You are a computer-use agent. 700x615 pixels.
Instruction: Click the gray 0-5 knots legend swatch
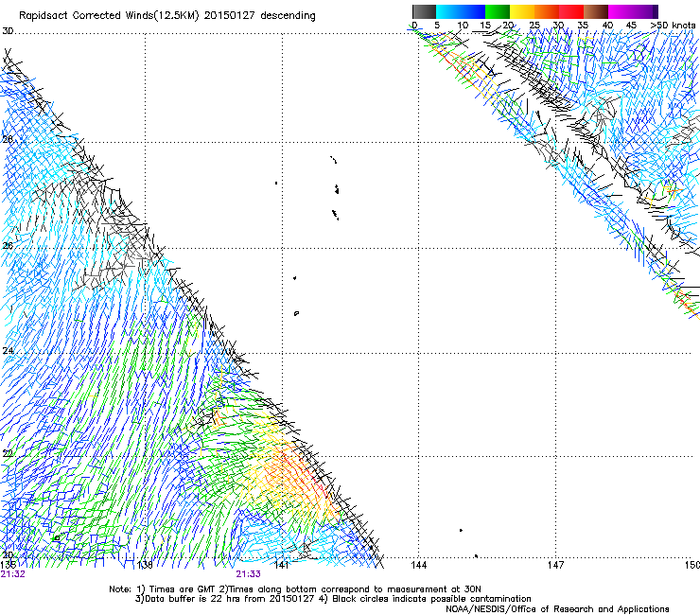pyautogui.click(x=425, y=11)
